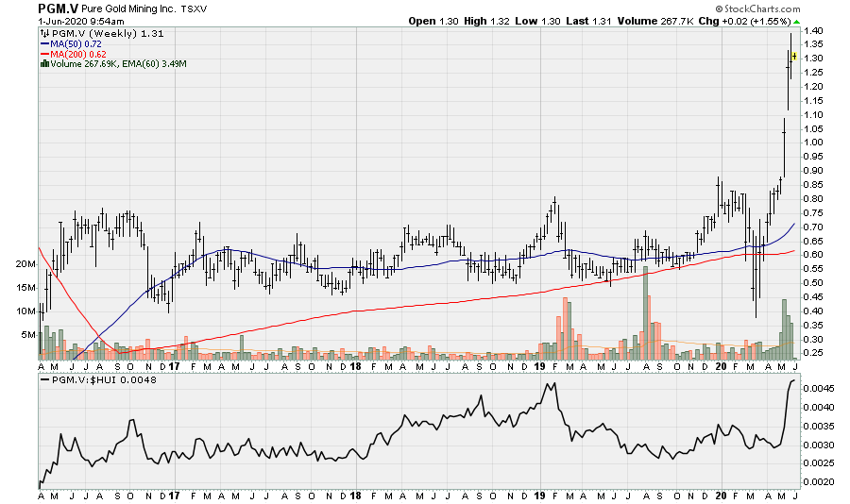Click year 18 on upper panel time axis
Image resolution: width=850 pixels, height=504 pixels.
(356, 366)
